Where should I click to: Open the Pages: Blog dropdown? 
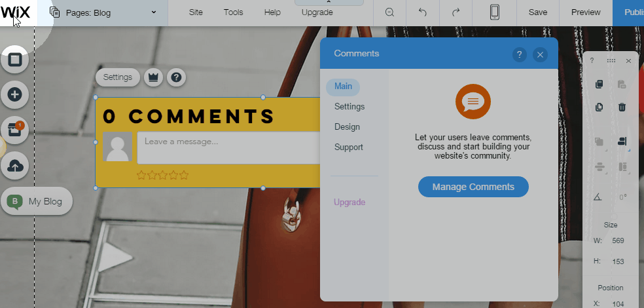click(x=103, y=12)
